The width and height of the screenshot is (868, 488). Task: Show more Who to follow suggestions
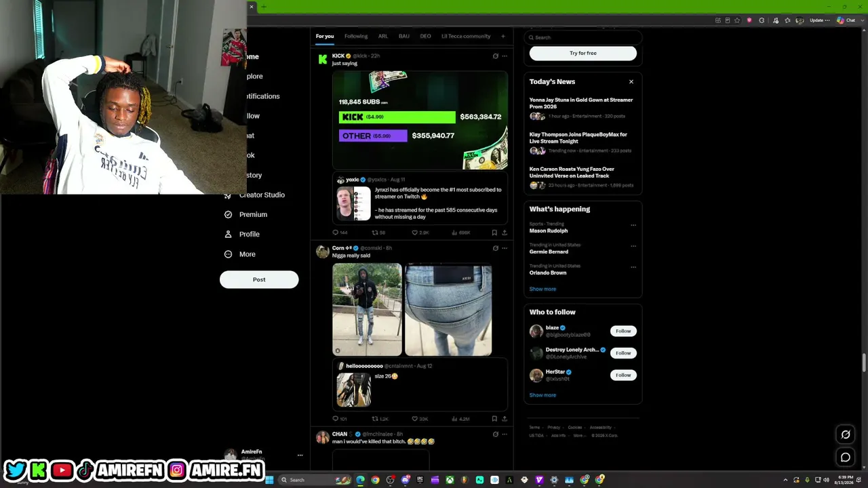542,395
